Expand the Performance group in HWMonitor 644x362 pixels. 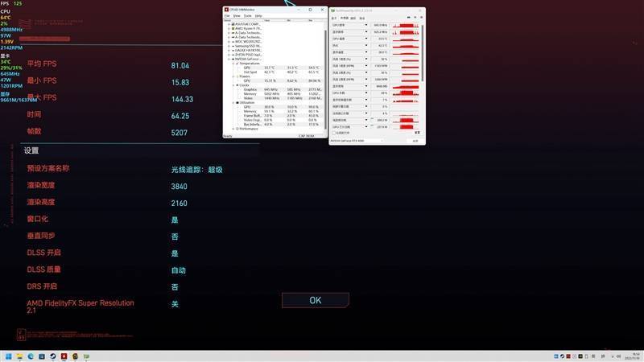click(233, 129)
